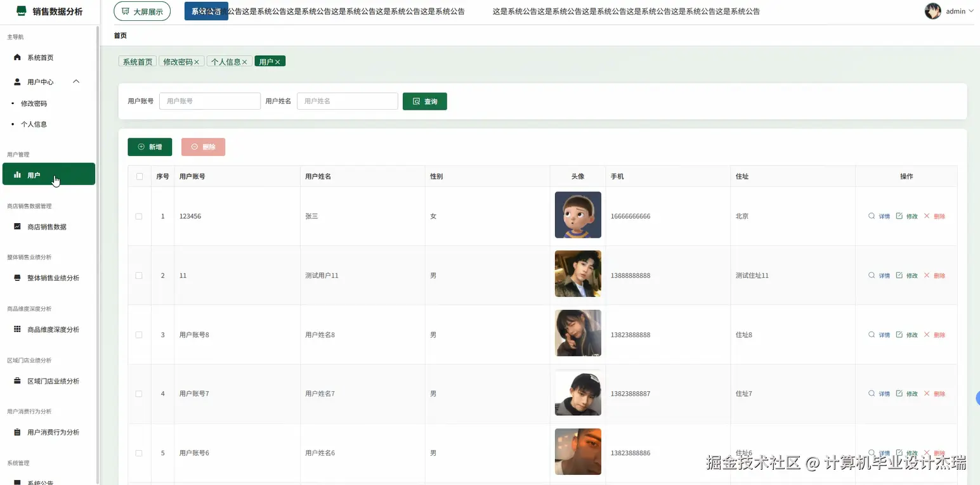Close the 修改密码 tab with its X
This screenshot has width=980, height=485.
197,62
